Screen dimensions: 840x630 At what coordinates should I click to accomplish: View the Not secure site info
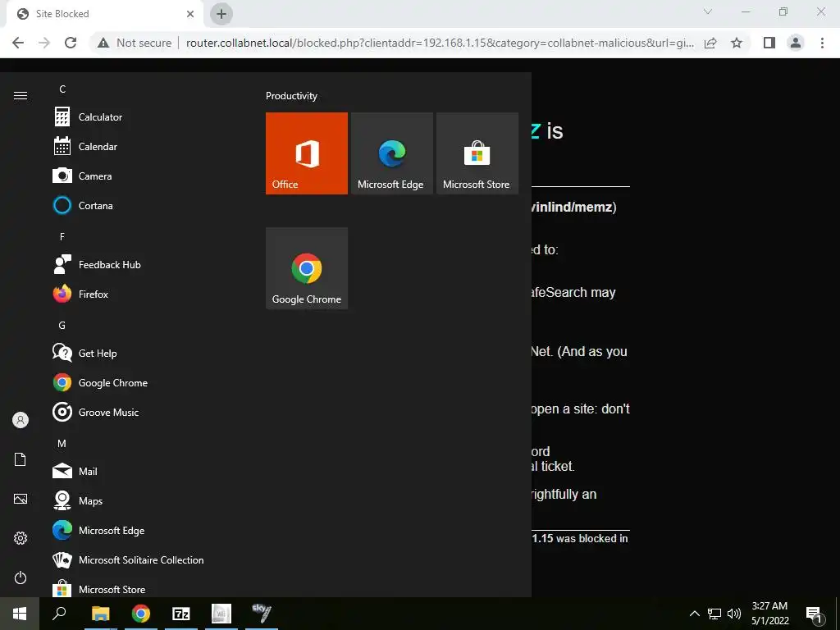pos(135,43)
